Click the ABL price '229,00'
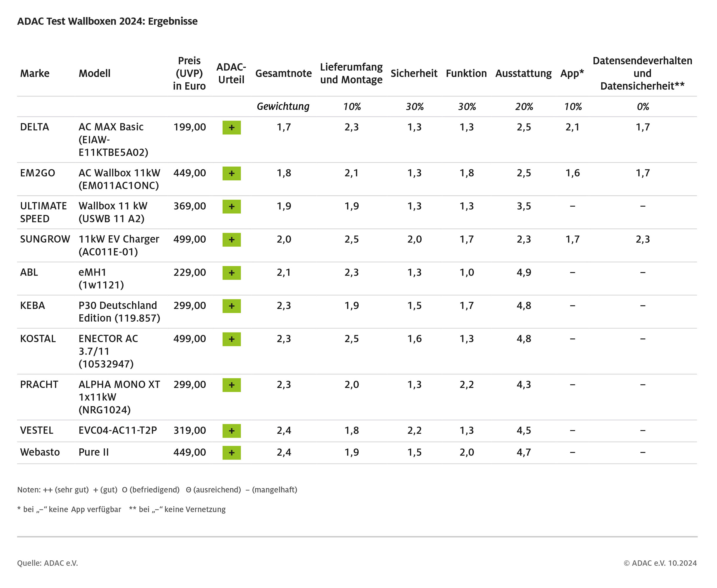The image size is (717, 588). [x=189, y=273]
